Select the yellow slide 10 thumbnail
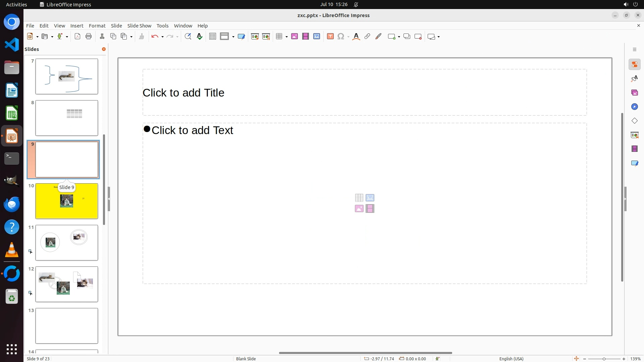The height and width of the screenshot is (362, 644). coord(67,201)
